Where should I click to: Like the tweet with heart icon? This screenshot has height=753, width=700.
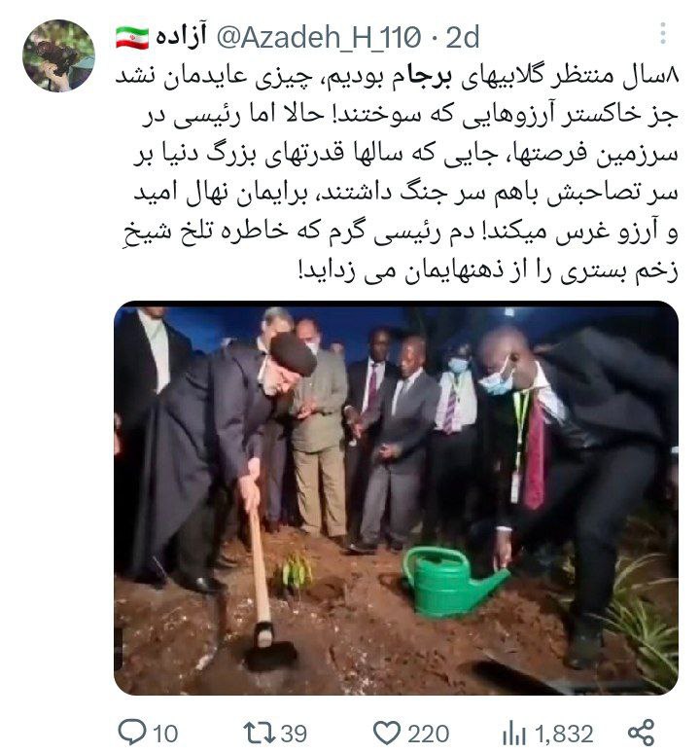(386, 734)
